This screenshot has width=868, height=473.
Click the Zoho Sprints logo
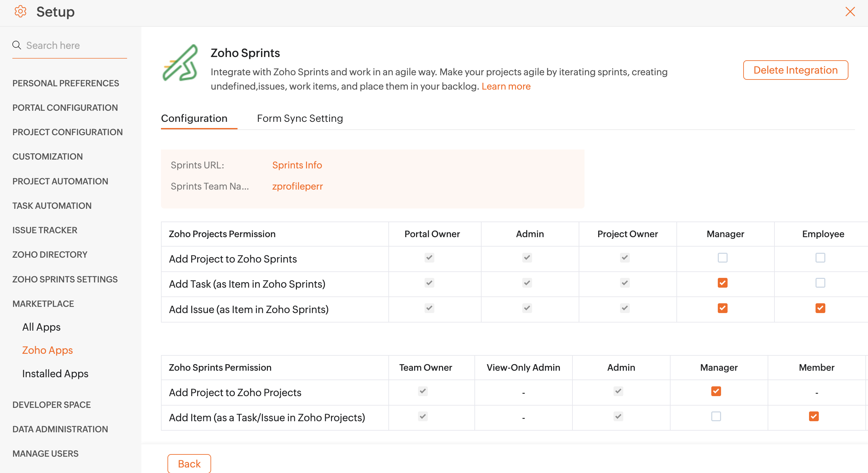[x=181, y=63]
